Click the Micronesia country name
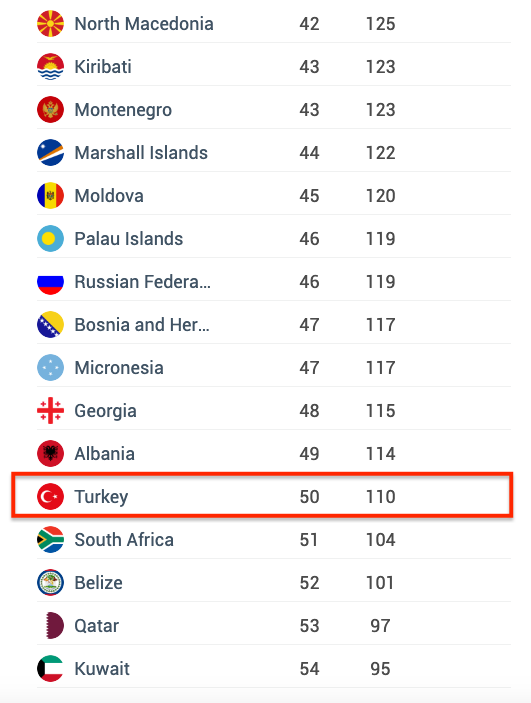The width and height of the screenshot is (531, 703). (119, 368)
